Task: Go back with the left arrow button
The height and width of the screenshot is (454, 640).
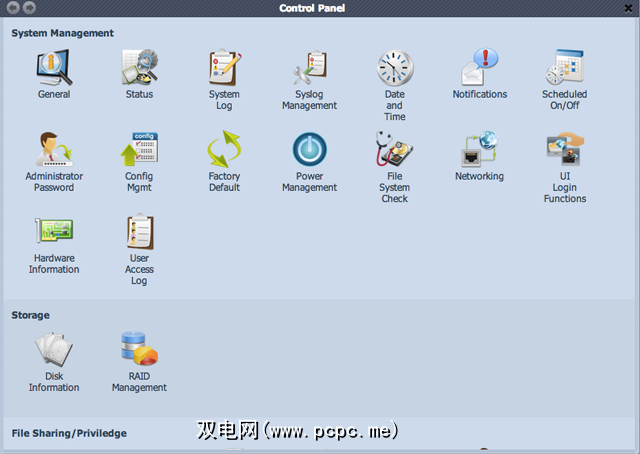Action: (x=13, y=7)
